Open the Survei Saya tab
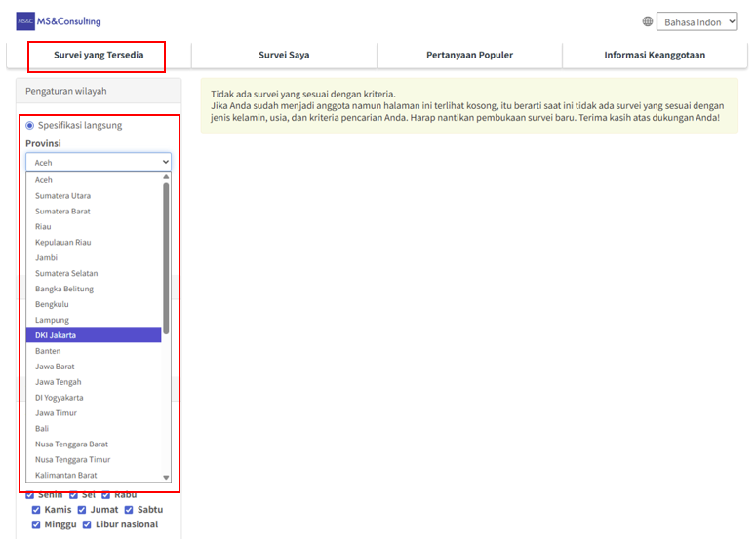756x541 pixels. coord(284,55)
